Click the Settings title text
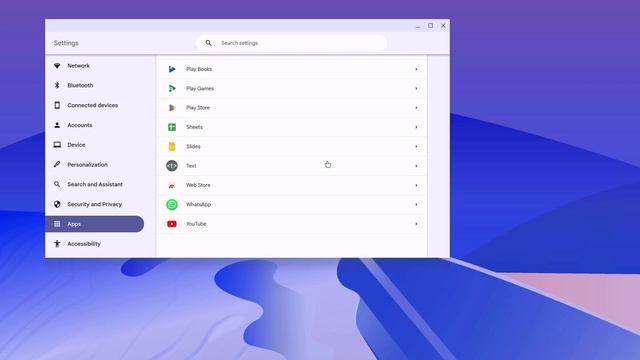640x360 pixels. click(x=66, y=43)
